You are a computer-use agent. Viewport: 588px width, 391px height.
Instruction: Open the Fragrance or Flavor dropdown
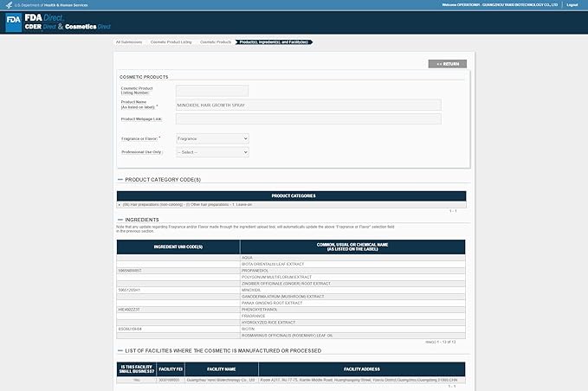pyautogui.click(x=212, y=138)
